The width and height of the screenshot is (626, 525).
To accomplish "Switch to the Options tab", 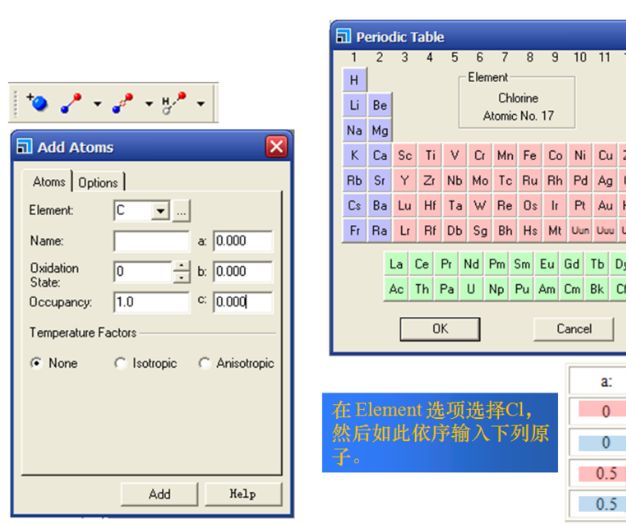I will 98,183.
